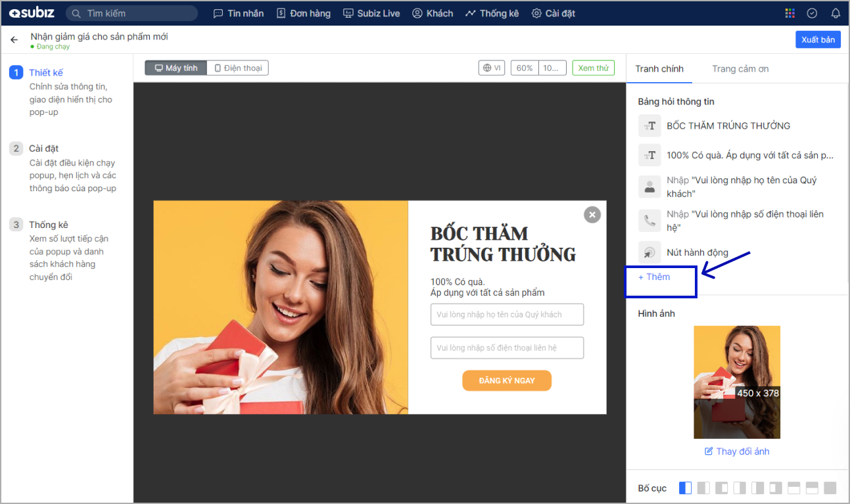Open the apps grid icon
Viewport: 850px width, 504px height.
click(790, 13)
